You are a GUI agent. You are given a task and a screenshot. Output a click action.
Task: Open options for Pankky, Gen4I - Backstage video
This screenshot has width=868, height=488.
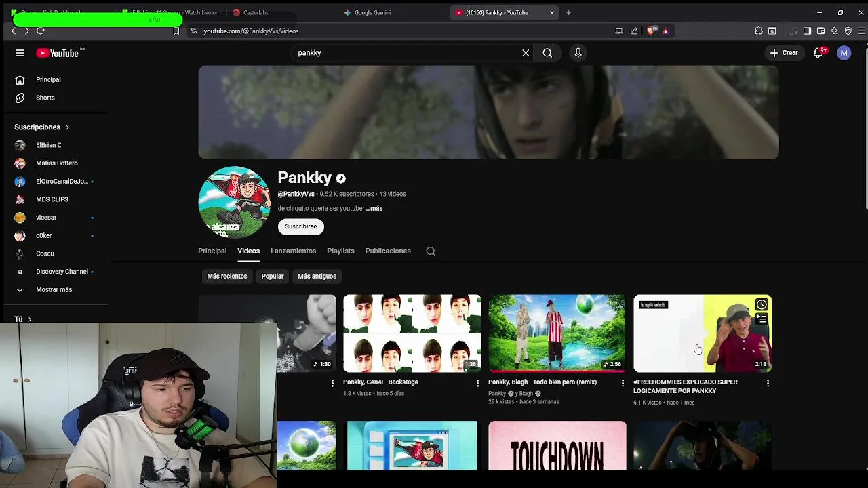[x=477, y=383]
